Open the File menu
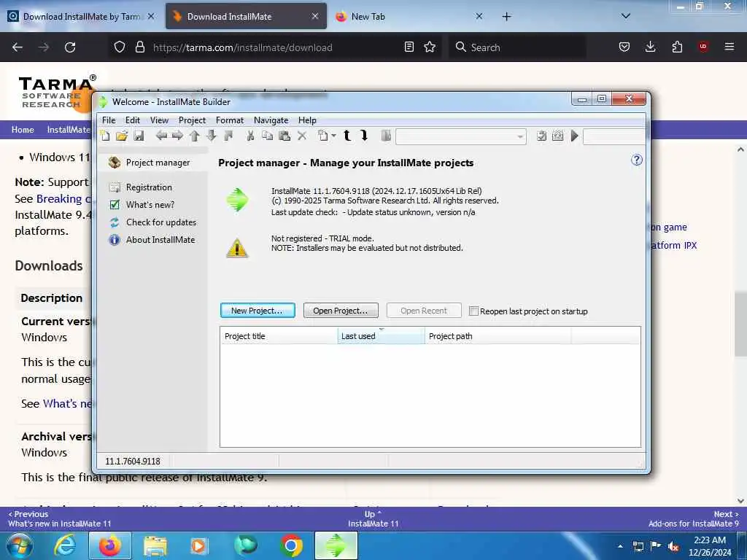This screenshot has height=560, width=747. click(109, 120)
